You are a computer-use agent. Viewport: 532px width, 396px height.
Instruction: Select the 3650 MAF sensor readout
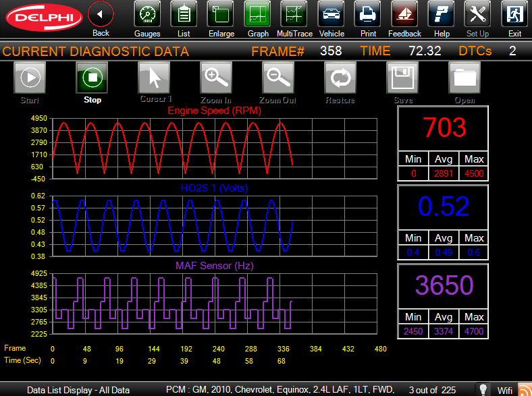444,285
